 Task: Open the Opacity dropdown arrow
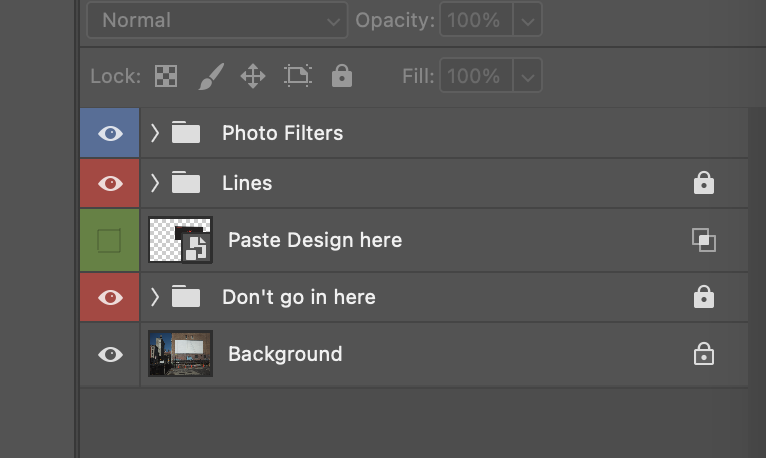pos(529,20)
